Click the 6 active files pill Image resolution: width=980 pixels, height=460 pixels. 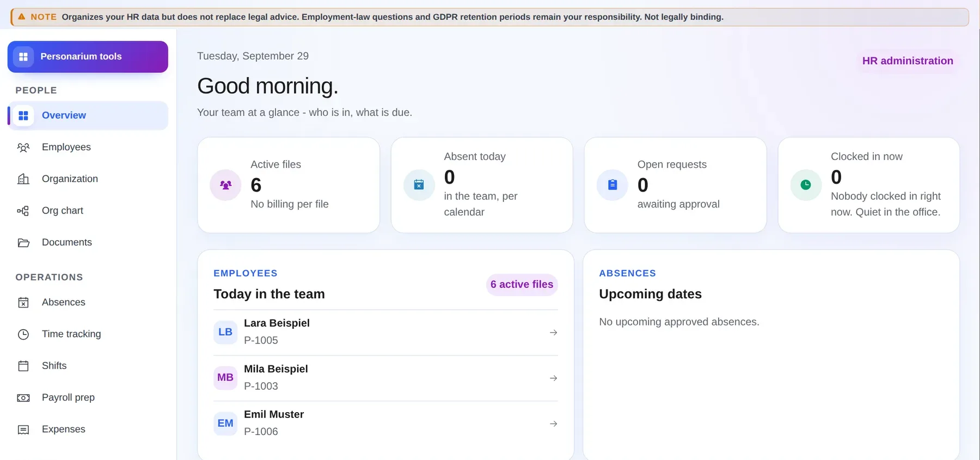(x=522, y=285)
